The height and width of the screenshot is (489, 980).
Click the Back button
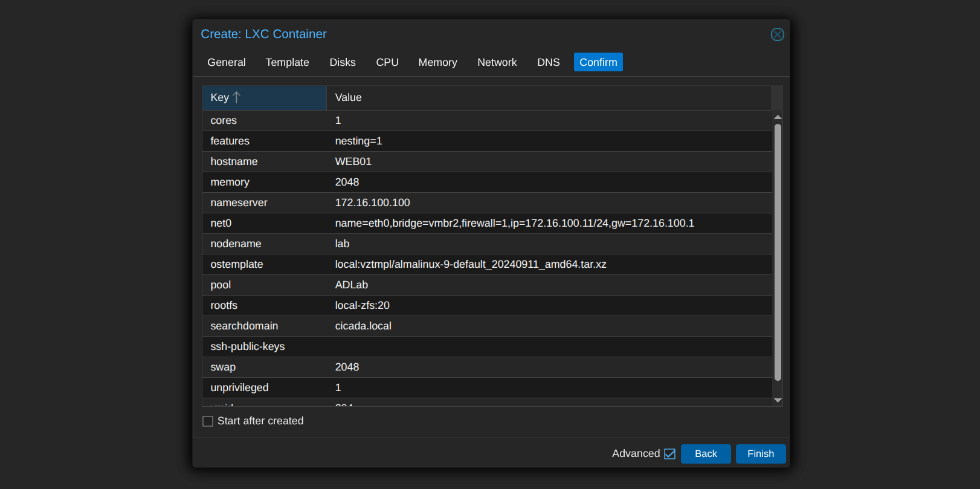[x=706, y=454]
